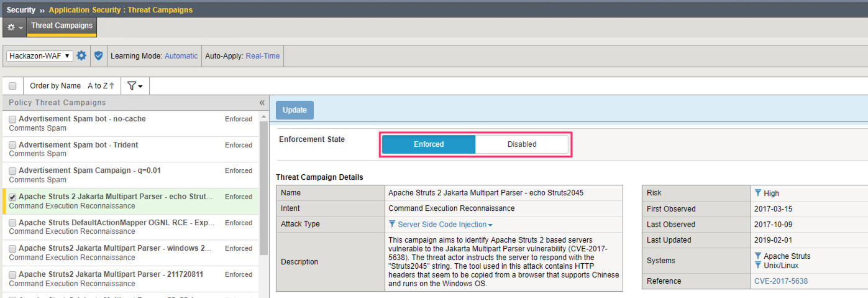The height and width of the screenshot is (298, 868).
Task: Check the select-all campaigns checkbox
Action: point(12,86)
